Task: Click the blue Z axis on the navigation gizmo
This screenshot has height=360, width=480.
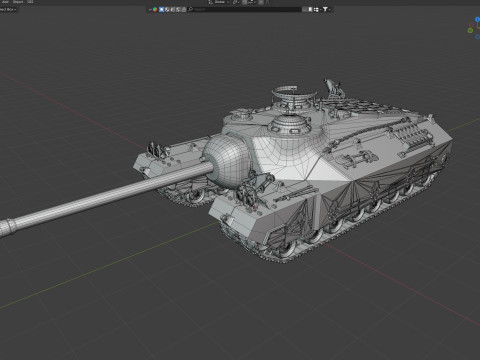Action: tap(477, 19)
